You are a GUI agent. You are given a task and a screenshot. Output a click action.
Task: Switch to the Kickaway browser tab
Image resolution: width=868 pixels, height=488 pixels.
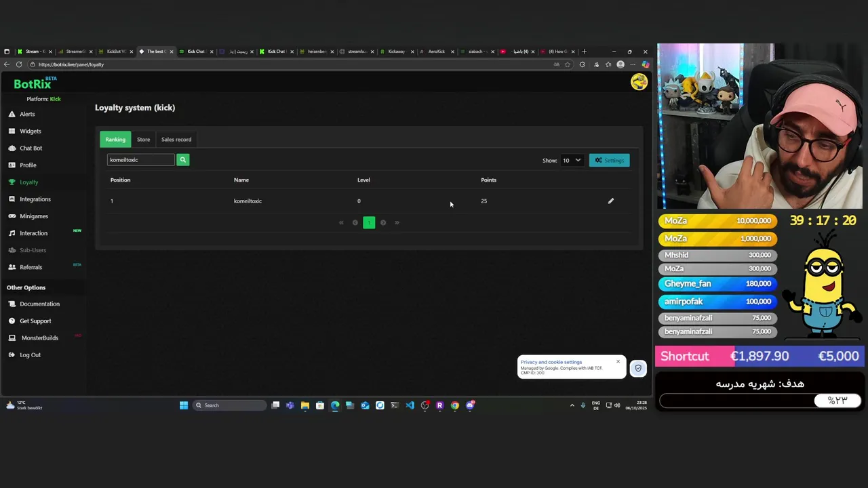pos(396,52)
